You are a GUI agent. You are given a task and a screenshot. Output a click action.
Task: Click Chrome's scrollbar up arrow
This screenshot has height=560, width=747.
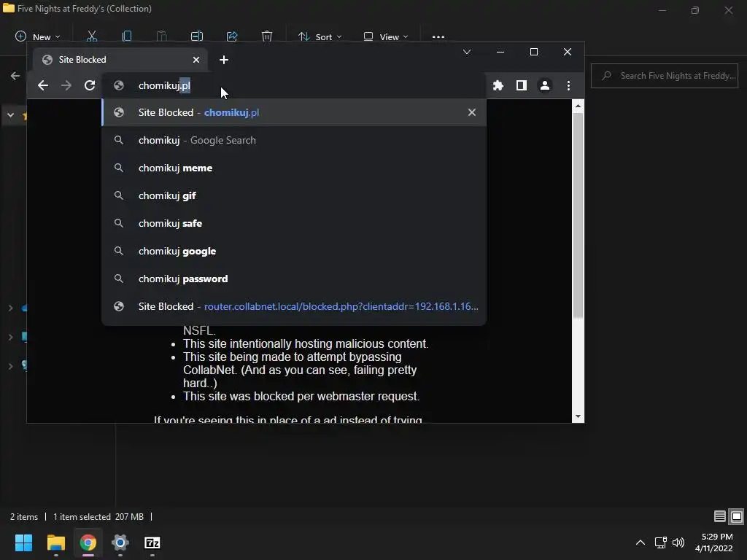(578, 106)
